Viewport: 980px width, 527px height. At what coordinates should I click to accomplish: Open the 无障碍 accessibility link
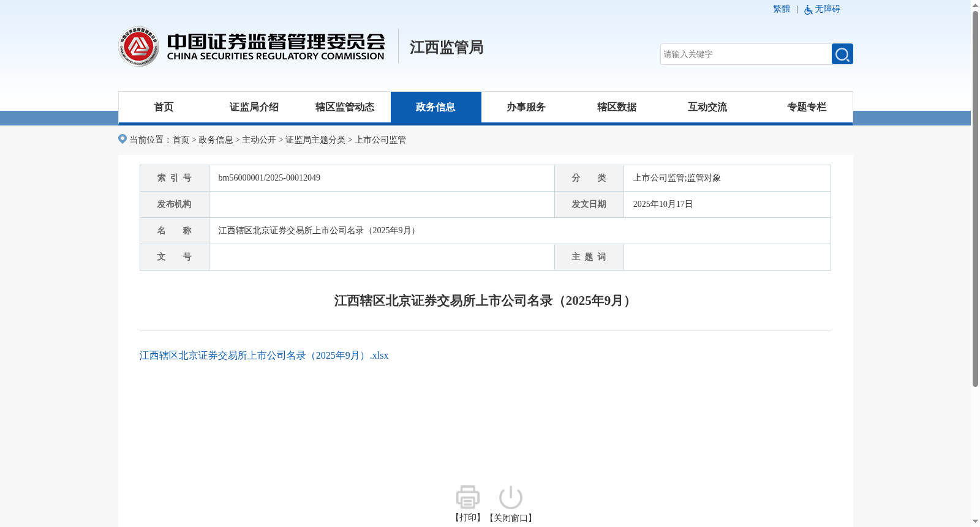pyautogui.click(x=827, y=9)
